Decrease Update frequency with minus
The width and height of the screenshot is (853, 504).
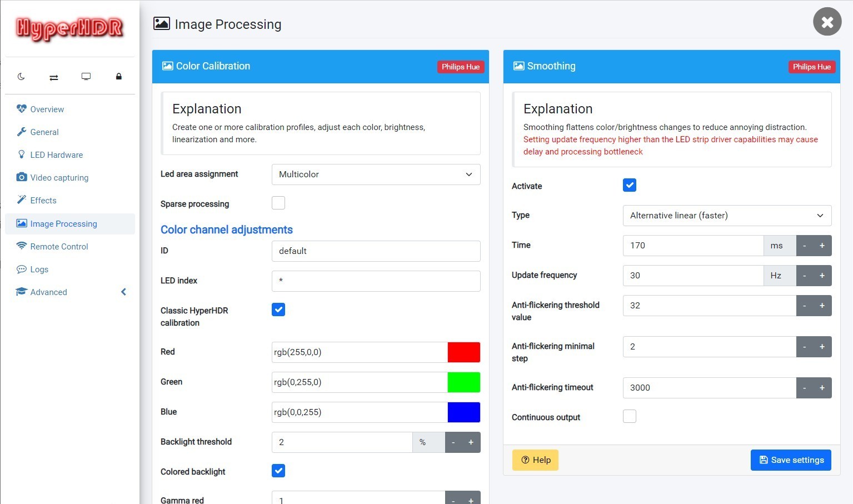805,276
